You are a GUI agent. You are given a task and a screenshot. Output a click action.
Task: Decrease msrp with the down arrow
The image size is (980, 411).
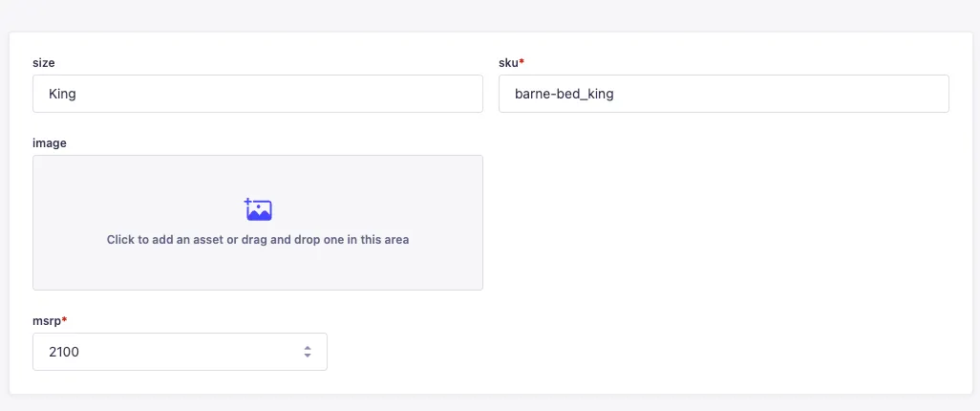[x=308, y=356]
